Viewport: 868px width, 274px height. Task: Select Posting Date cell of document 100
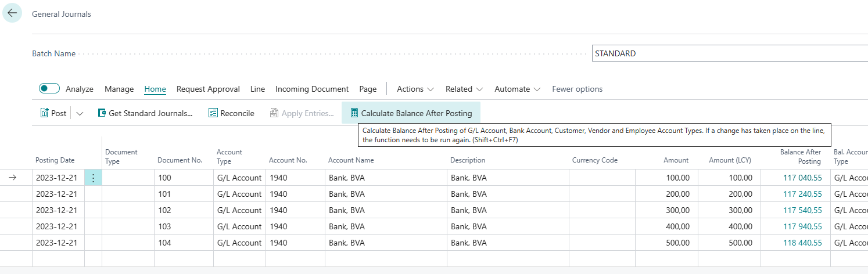(x=59, y=178)
